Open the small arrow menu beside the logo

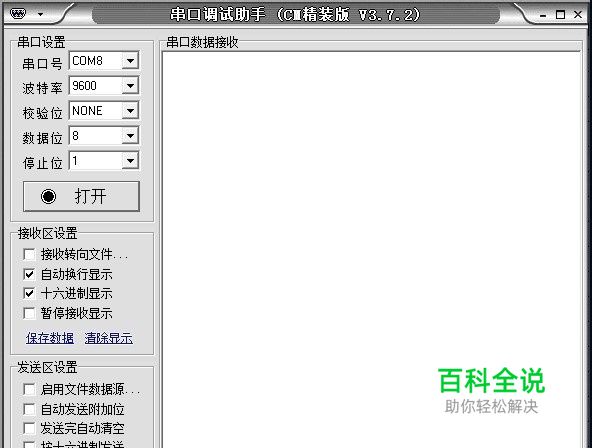point(40,15)
